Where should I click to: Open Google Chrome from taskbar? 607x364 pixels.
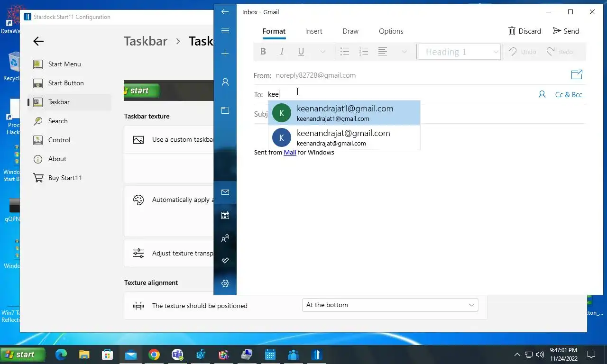click(154, 355)
